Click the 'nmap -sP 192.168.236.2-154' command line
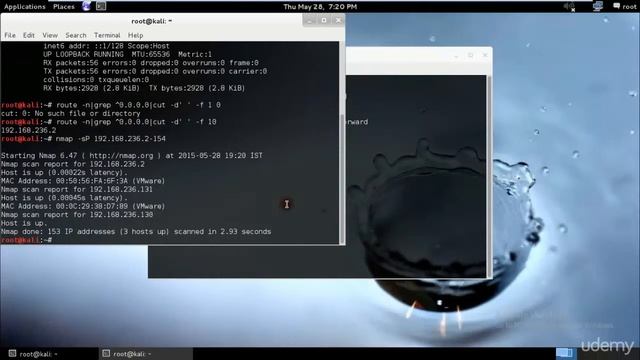 pos(83,139)
